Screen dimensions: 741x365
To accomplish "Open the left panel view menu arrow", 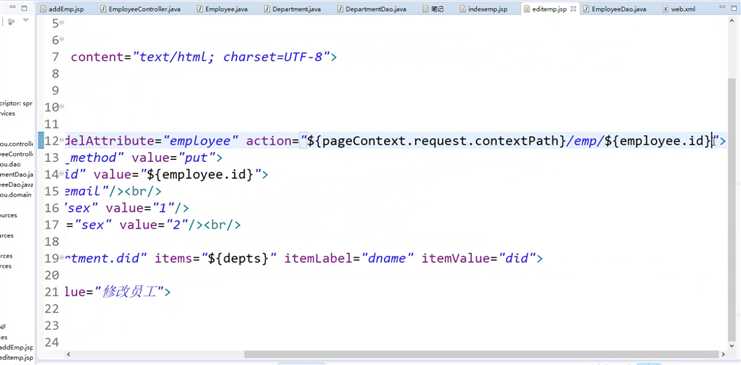I will click(x=26, y=20).
